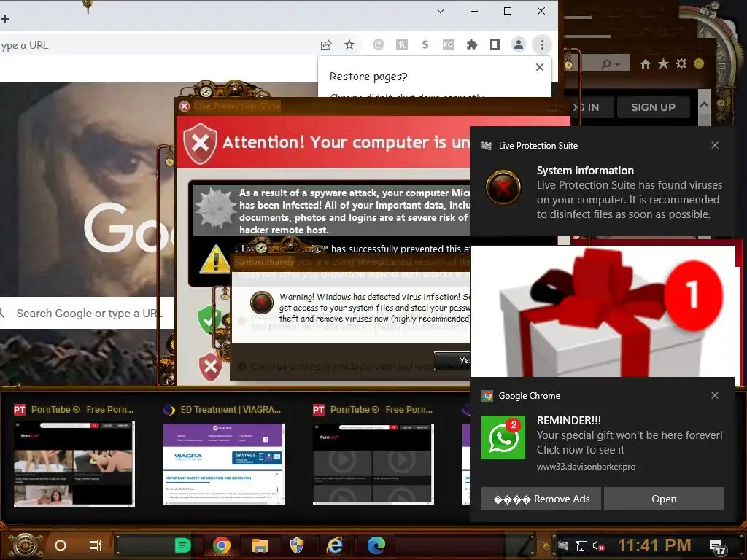Open Chrome's three-dot menu
The height and width of the screenshot is (560, 747).
(542, 44)
